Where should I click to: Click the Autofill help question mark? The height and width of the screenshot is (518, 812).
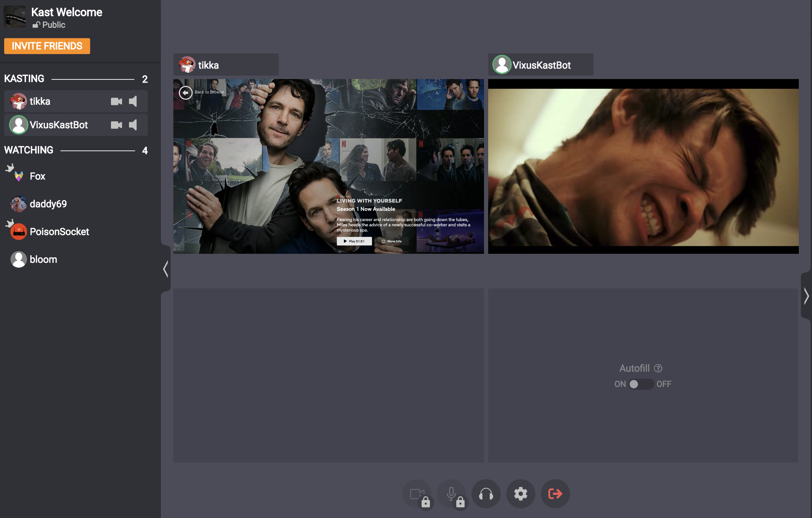click(x=658, y=368)
